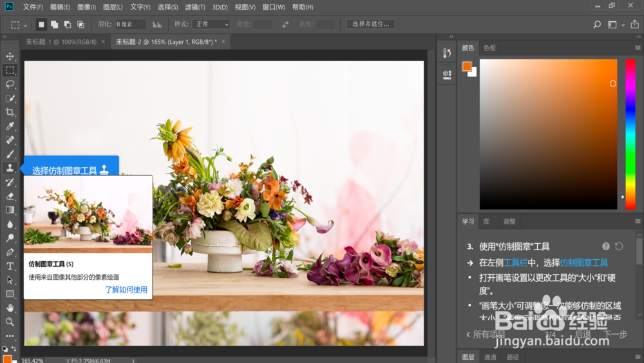Screen dimensions: 644x363
Task: Select the Move tool
Action: [x=10, y=56]
